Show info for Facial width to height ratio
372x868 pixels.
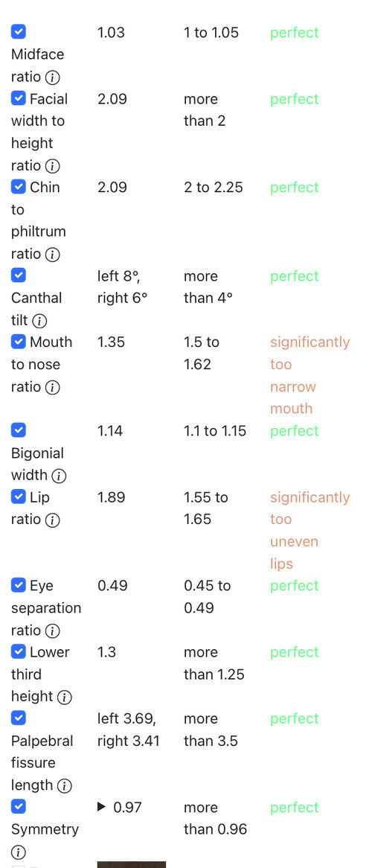(52, 165)
